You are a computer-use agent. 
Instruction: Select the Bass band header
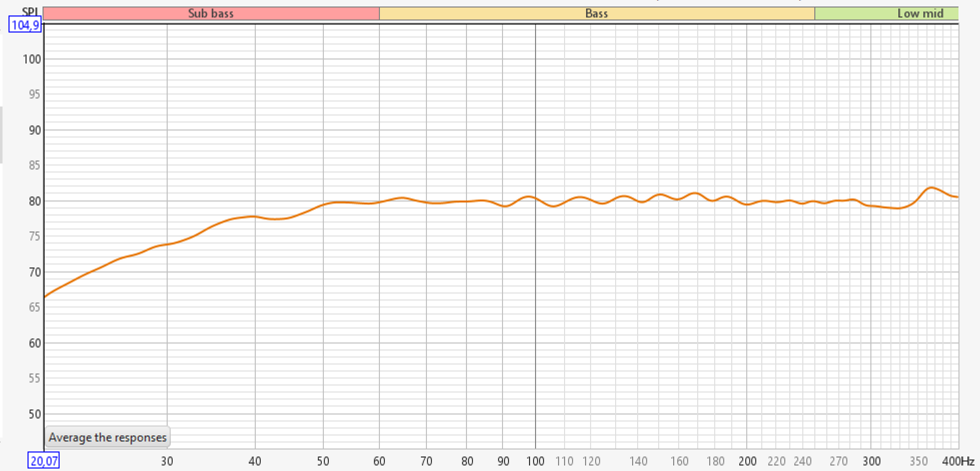click(597, 13)
